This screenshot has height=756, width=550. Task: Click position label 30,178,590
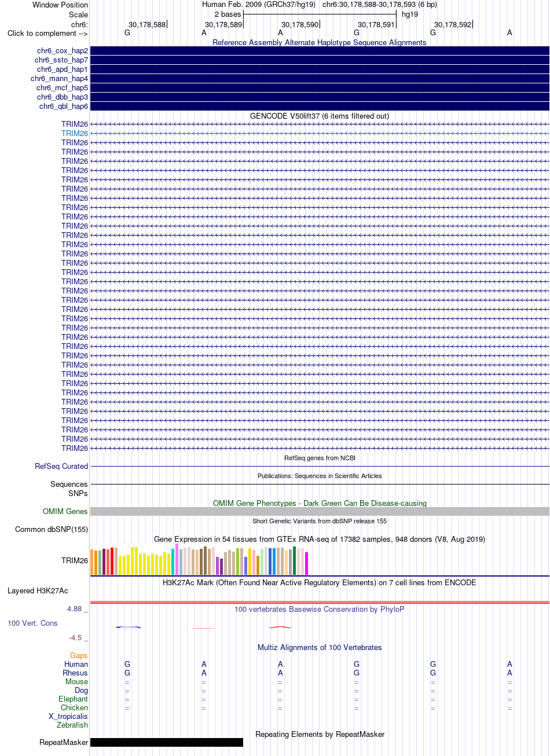(300, 24)
